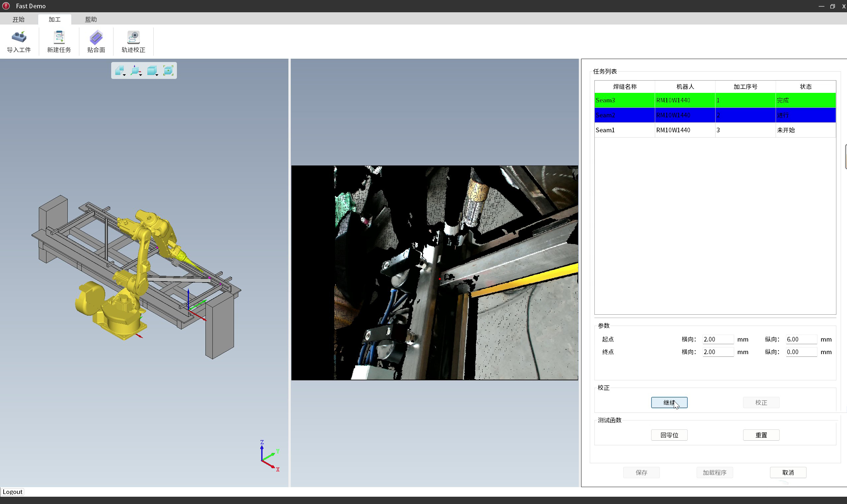This screenshot has height=504, width=847.
Task: Click the 完成 status cell of Seam3
Action: click(806, 100)
